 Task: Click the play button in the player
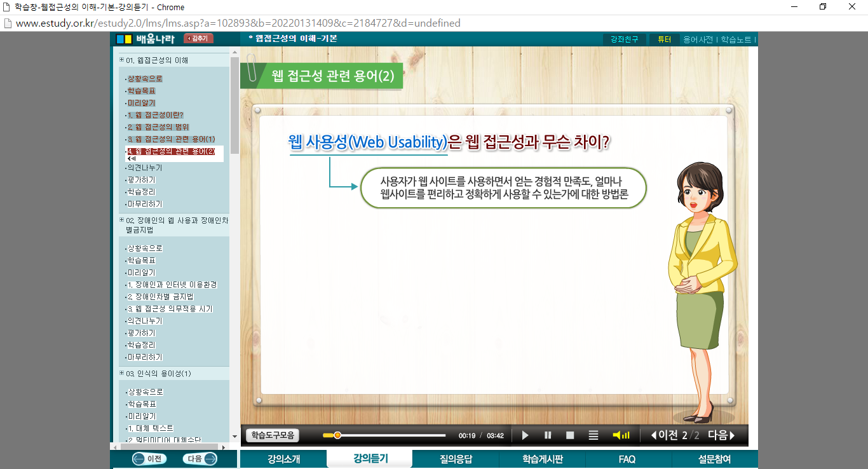pos(526,435)
